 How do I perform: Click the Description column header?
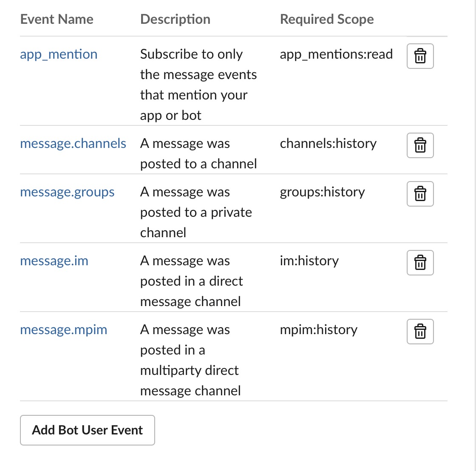[x=175, y=19]
